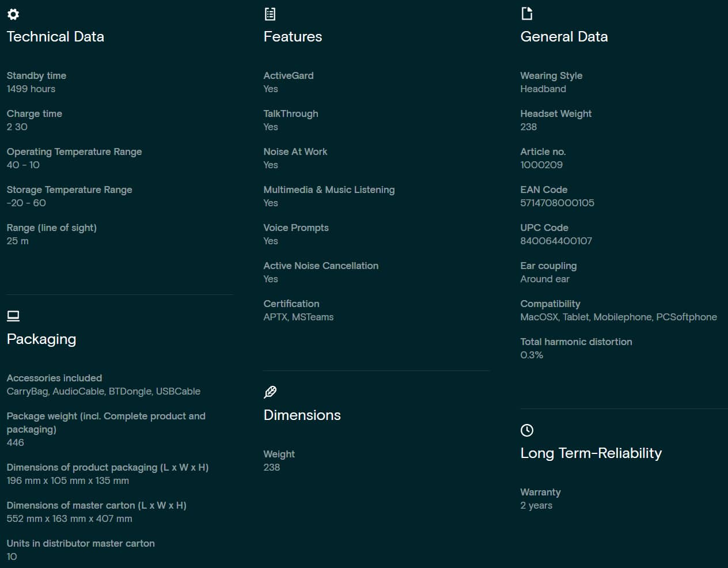Click the "25 m" range value
Screen dimensions: 728x568
click(18, 241)
